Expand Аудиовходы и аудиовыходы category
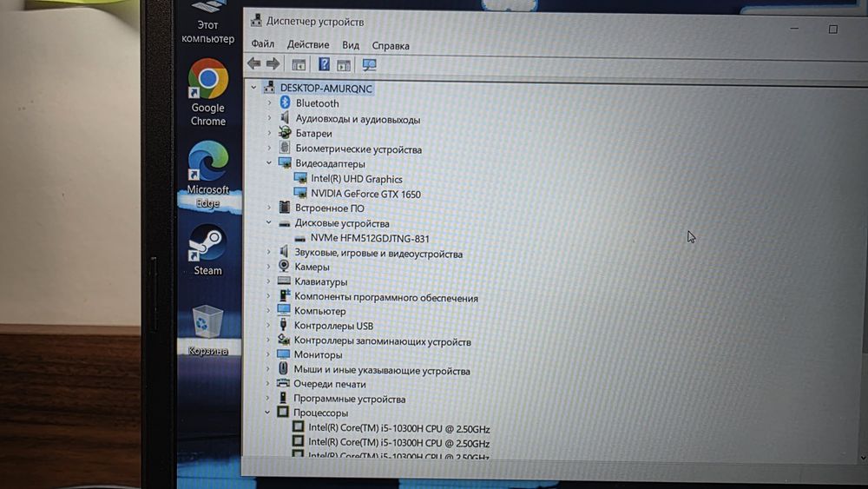This screenshot has height=489, width=868. click(270, 118)
